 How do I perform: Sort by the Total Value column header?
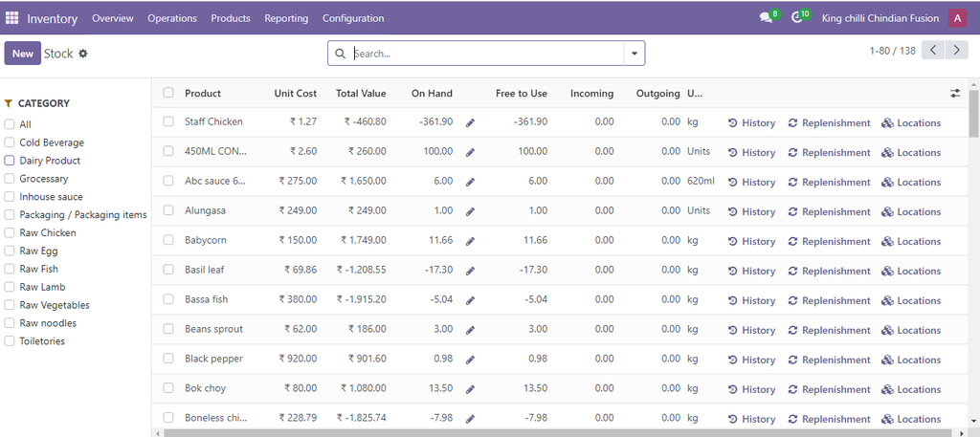[361, 93]
